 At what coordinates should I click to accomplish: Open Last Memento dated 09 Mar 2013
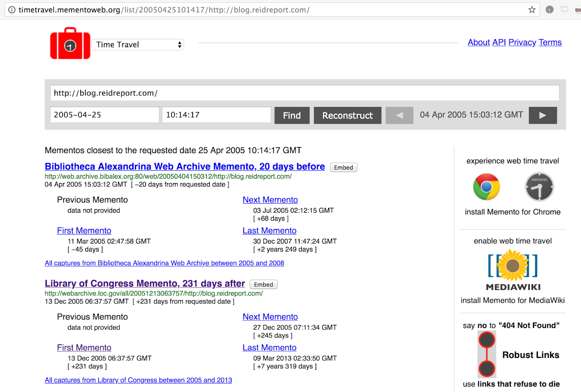[269, 348]
